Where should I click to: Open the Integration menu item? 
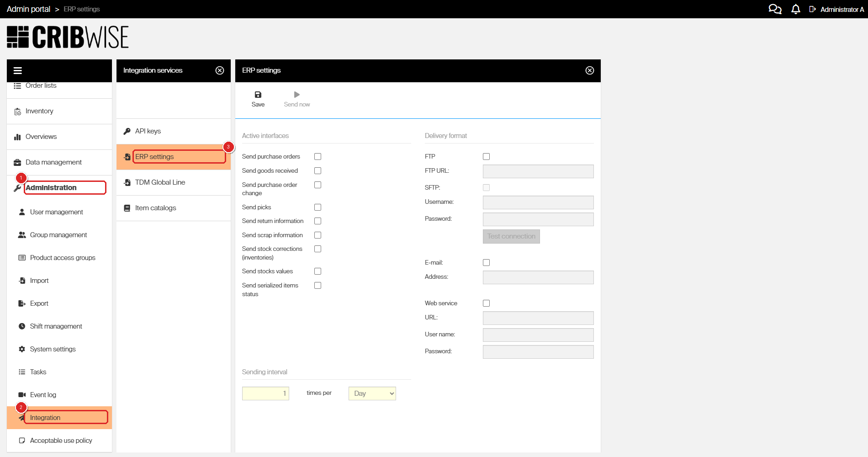(x=59, y=418)
